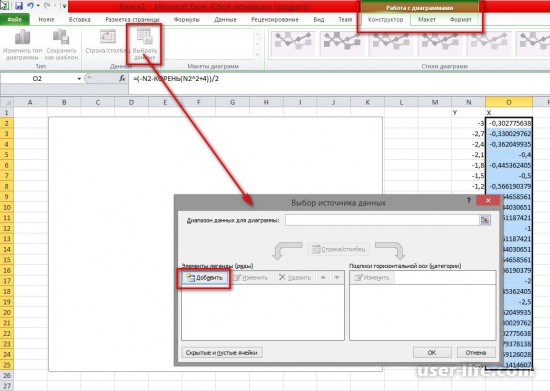The height and width of the screenshot is (391, 550).
Task: Click the Insert Function fx icon
Action: tap(122, 79)
